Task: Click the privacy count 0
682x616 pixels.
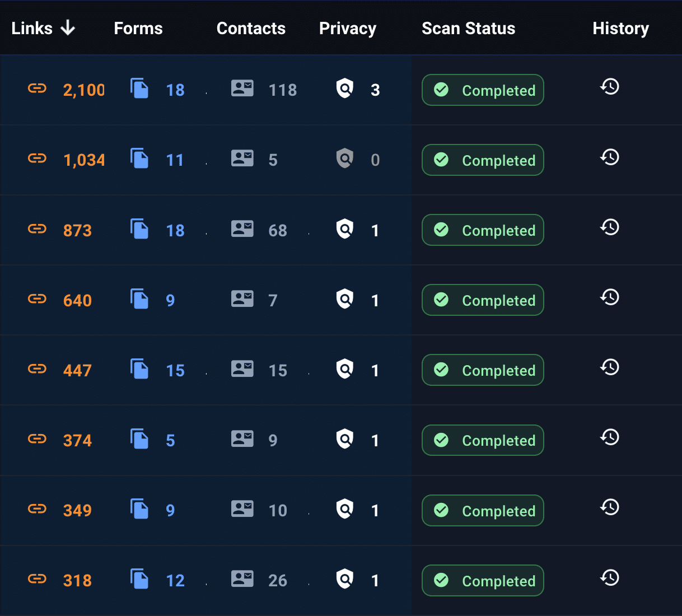Action: (375, 161)
